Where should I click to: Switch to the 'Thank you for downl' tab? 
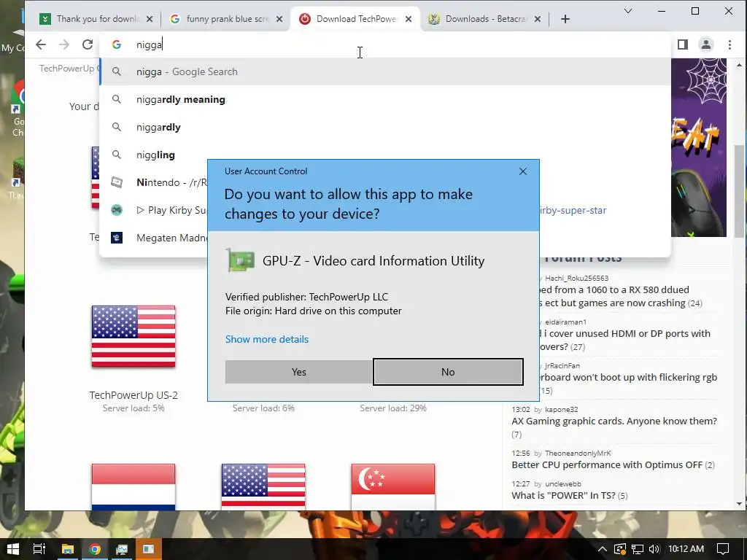click(x=97, y=19)
